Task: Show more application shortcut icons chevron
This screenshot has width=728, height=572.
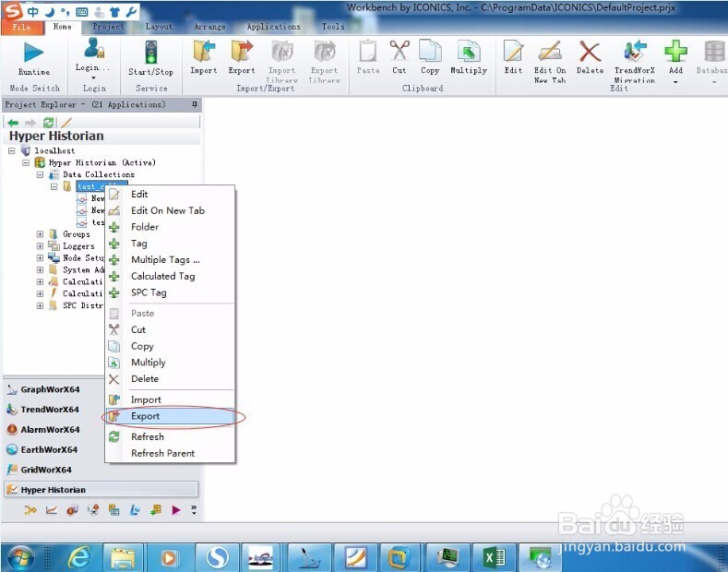Action: point(194,510)
